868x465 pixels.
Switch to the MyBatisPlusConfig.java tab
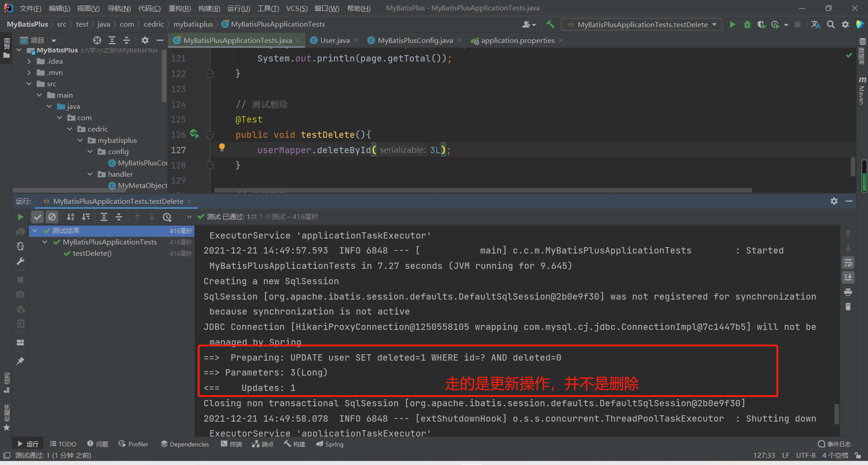coord(415,40)
